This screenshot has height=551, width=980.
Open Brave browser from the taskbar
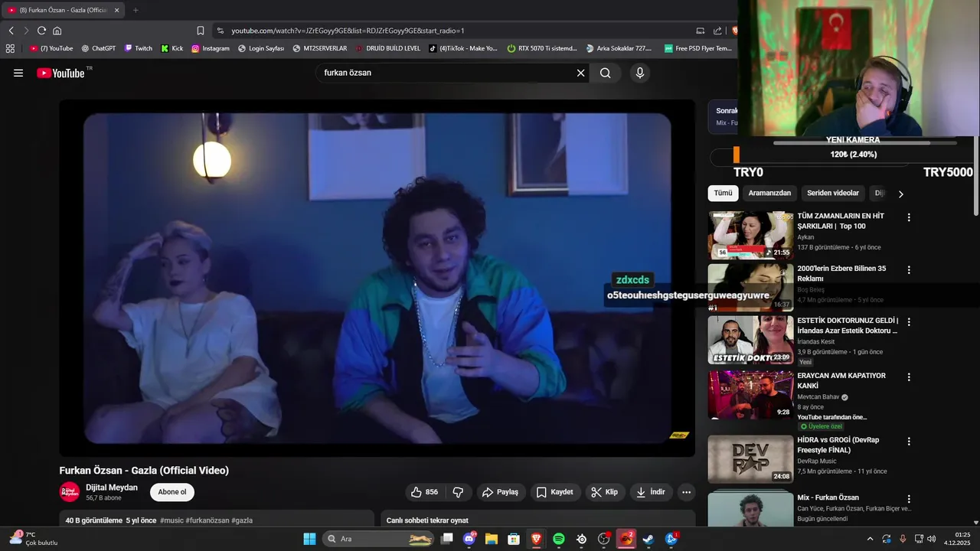click(537, 539)
